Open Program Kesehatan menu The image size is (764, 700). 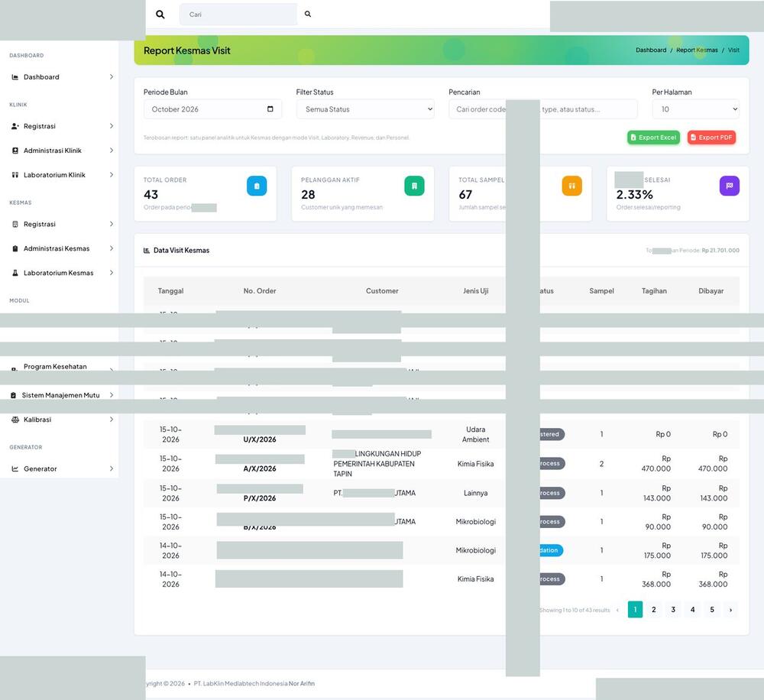[x=55, y=367]
